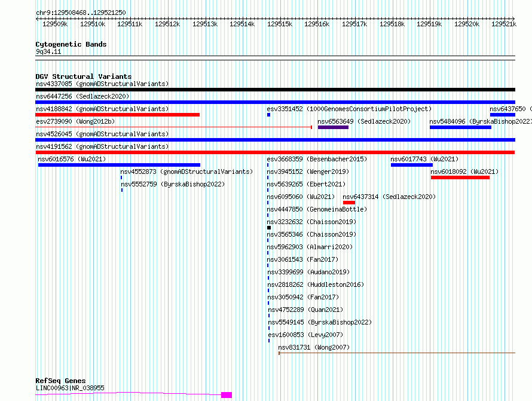Viewport: 532px width, 401px height.
Task: Select the blue nsv6437650 variant bar
Action: point(503,115)
